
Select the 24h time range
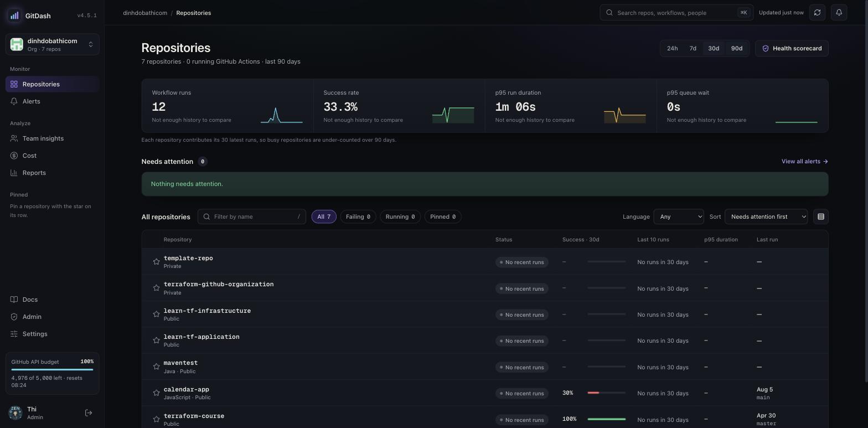[672, 48]
